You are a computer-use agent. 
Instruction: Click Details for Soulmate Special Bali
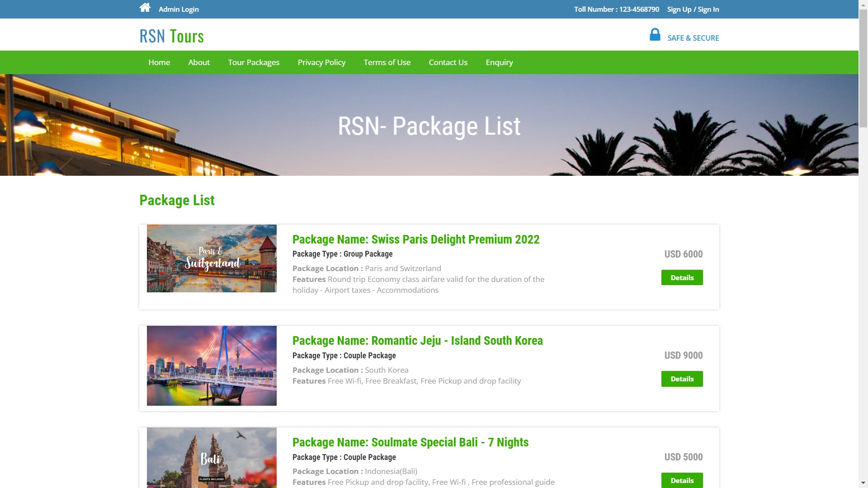click(682, 480)
